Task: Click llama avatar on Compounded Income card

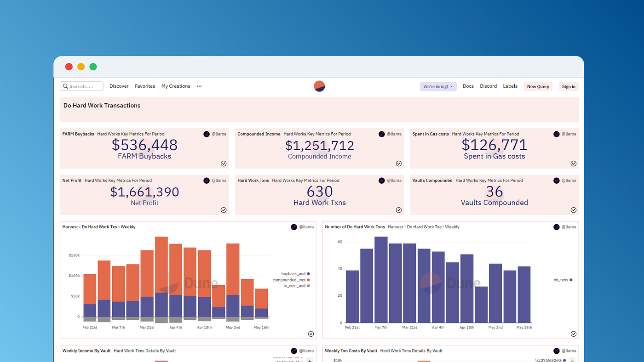Action: click(382, 134)
